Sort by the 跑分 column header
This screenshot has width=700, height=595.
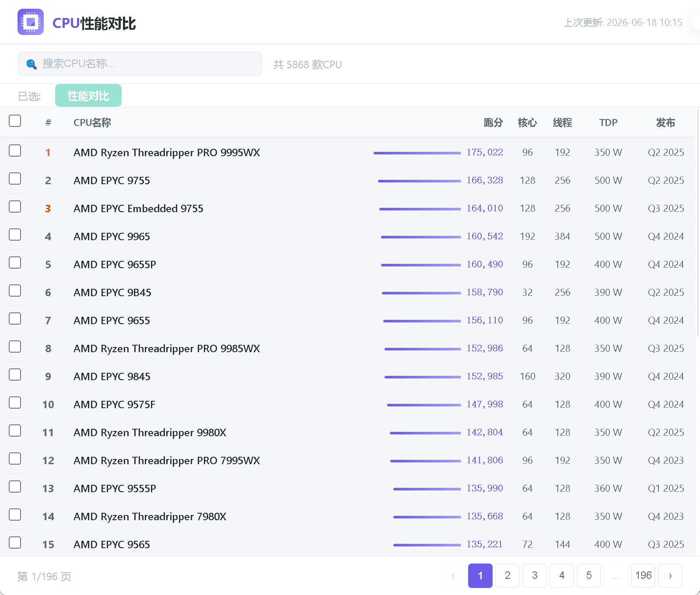click(x=493, y=122)
